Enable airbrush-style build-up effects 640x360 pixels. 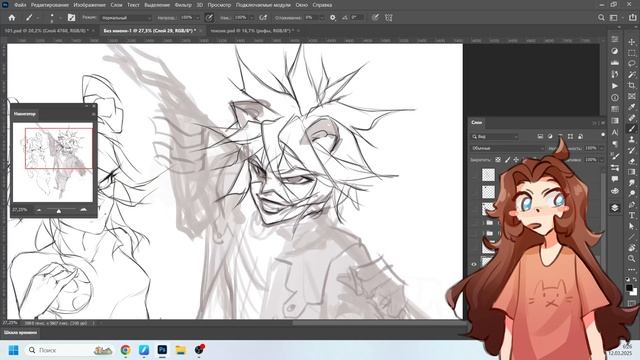[263, 18]
